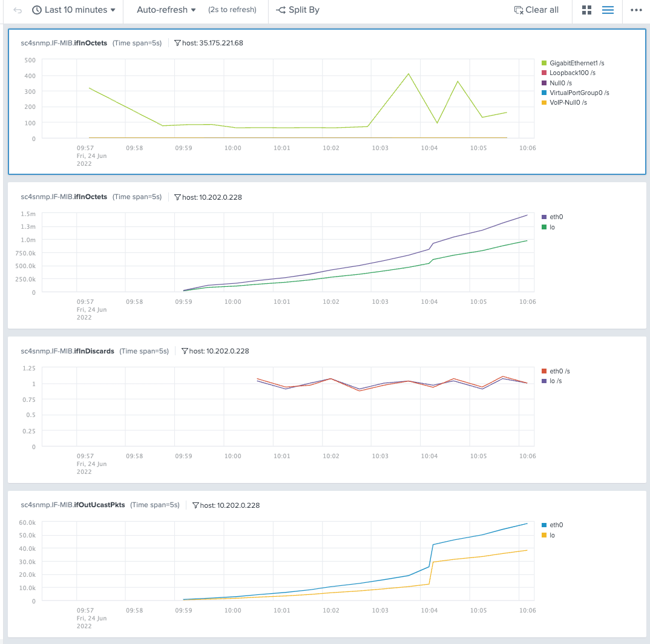Click the undo back arrow

coord(17,10)
